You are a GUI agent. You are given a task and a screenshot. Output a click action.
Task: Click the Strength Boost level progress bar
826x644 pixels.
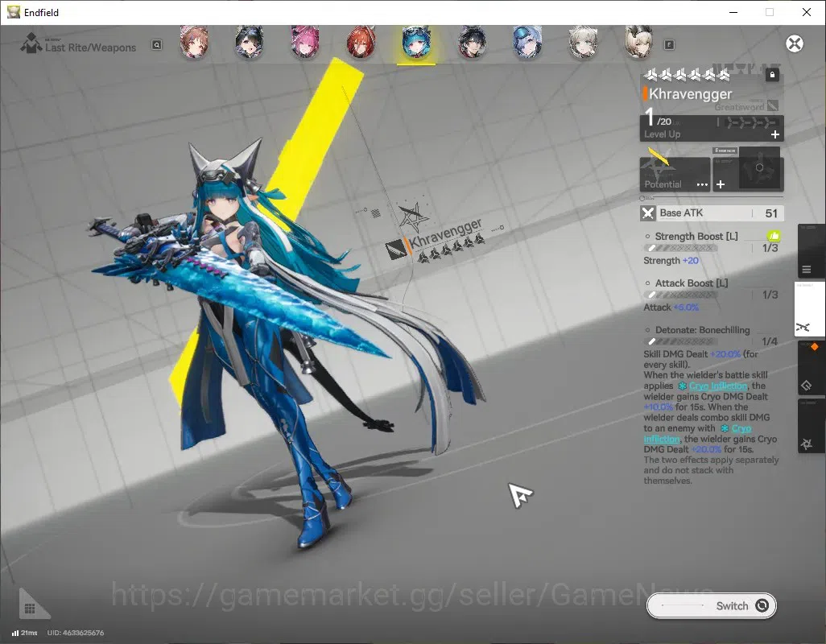pyautogui.click(x=680, y=248)
